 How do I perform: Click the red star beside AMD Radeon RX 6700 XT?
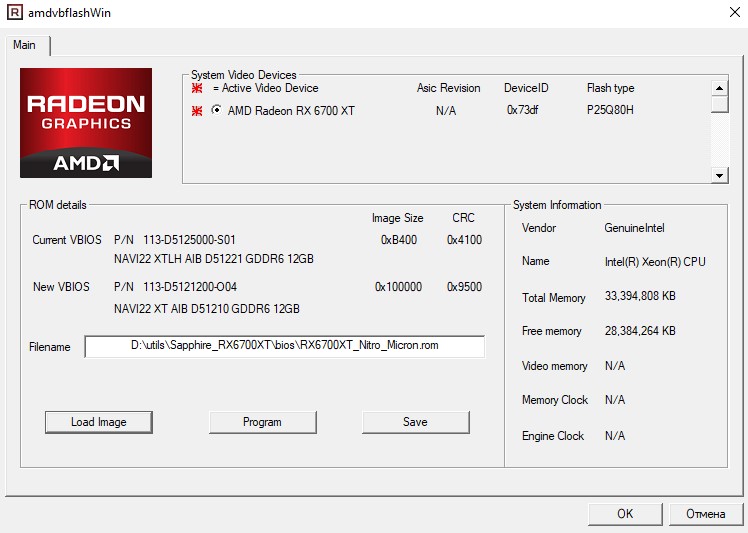(197, 111)
